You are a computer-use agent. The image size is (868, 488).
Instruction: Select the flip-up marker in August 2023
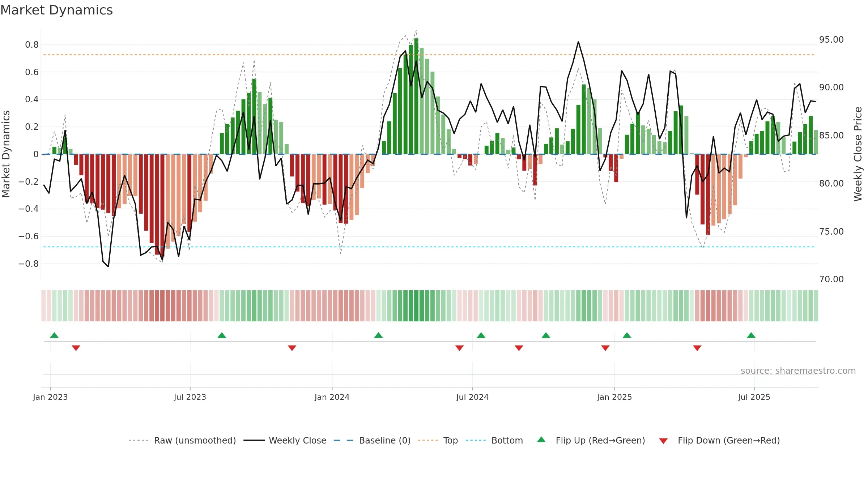(x=222, y=335)
